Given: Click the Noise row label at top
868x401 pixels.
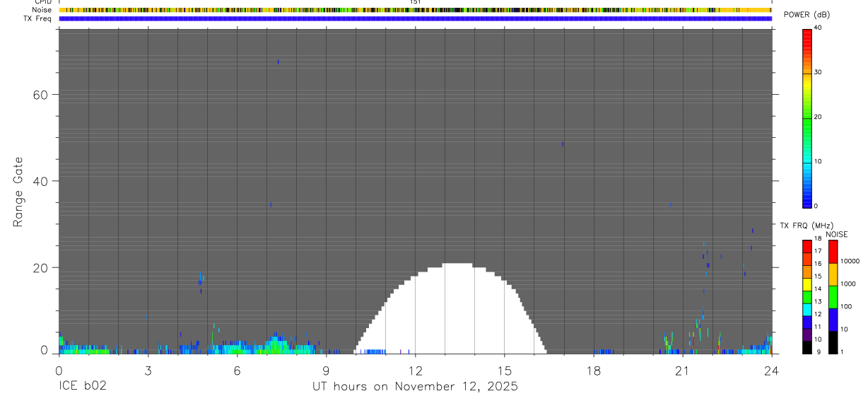Looking at the screenshot, I should tap(42, 10).
